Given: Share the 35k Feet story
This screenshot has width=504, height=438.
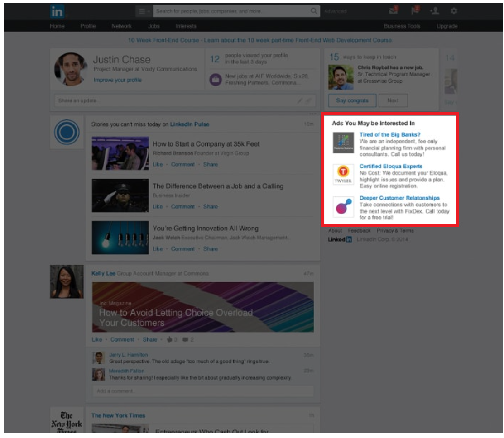Looking at the screenshot, I should (x=210, y=164).
